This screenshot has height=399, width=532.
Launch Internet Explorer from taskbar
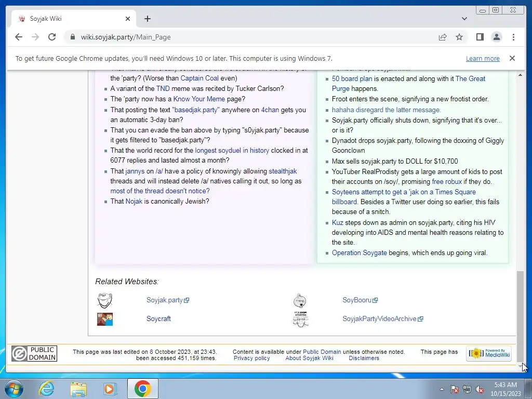click(x=46, y=389)
